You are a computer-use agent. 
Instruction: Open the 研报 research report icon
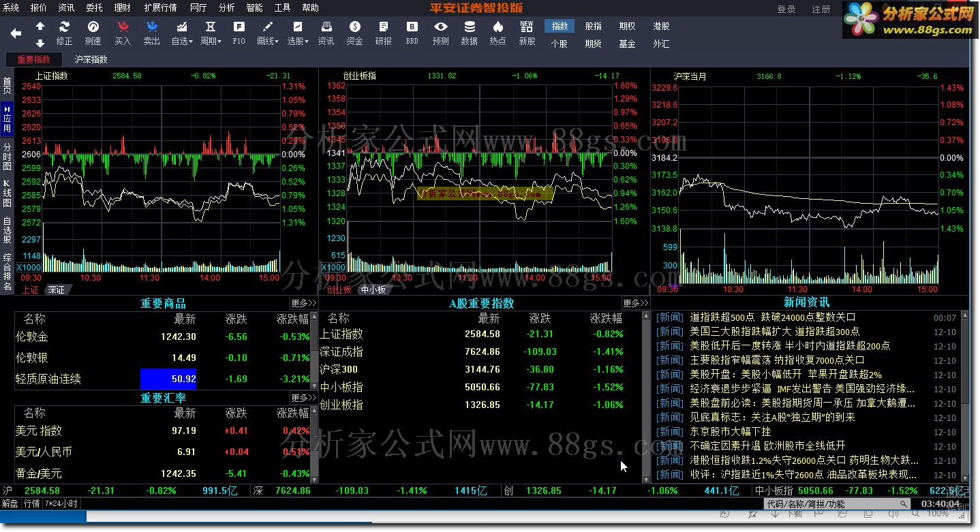384,33
